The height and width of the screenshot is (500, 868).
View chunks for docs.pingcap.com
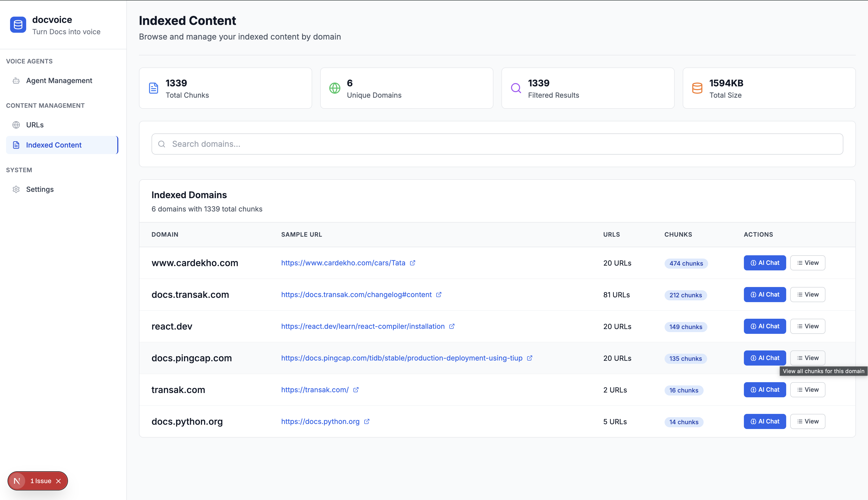(807, 358)
